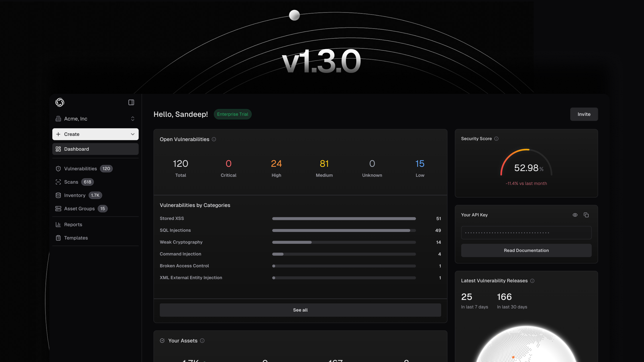Click the Your Assets check-circle icon
644x362 pixels.
pyautogui.click(x=162, y=341)
